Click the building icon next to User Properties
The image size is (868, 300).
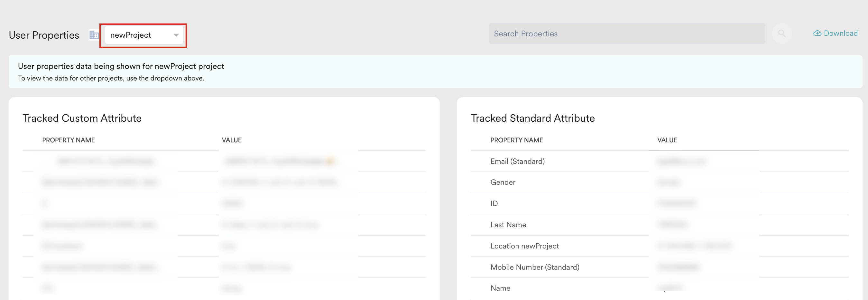(x=94, y=35)
